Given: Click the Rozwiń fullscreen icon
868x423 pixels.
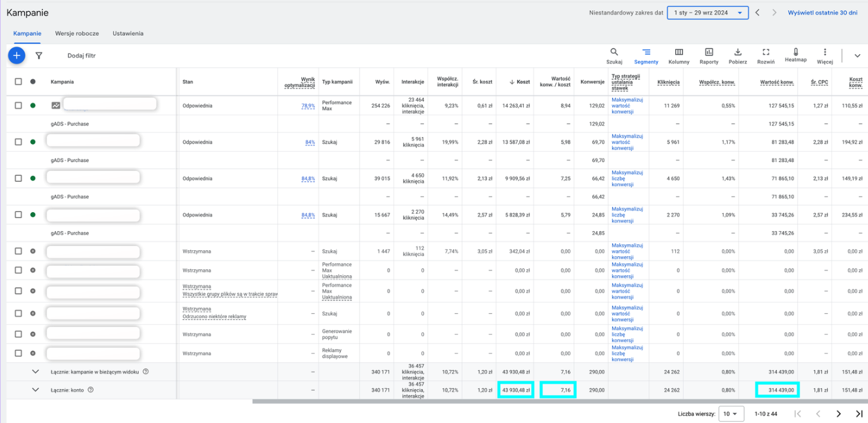Looking at the screenshot, I should [766, 52].
